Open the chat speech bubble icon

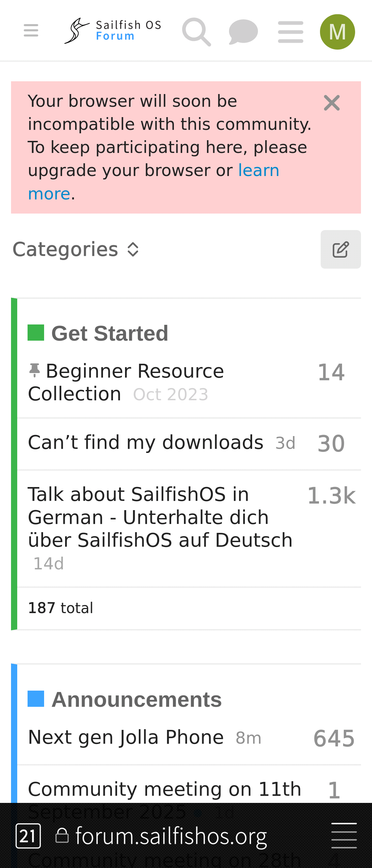[x=243, y=32]
